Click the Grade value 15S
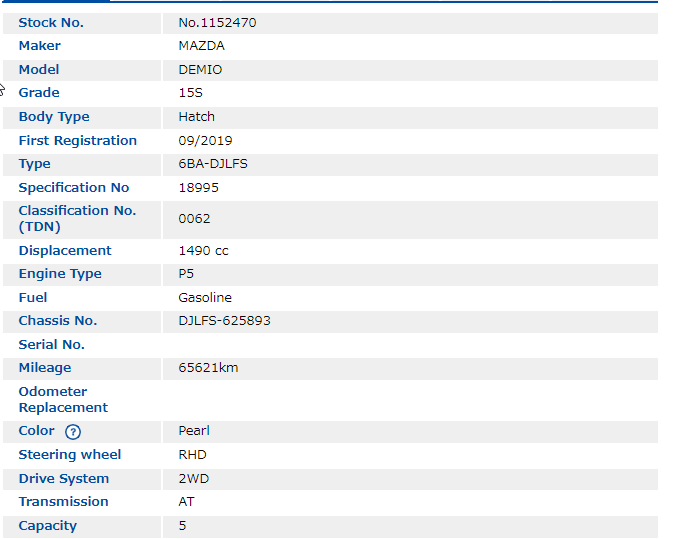674x539 pixels. click(190, 93)
